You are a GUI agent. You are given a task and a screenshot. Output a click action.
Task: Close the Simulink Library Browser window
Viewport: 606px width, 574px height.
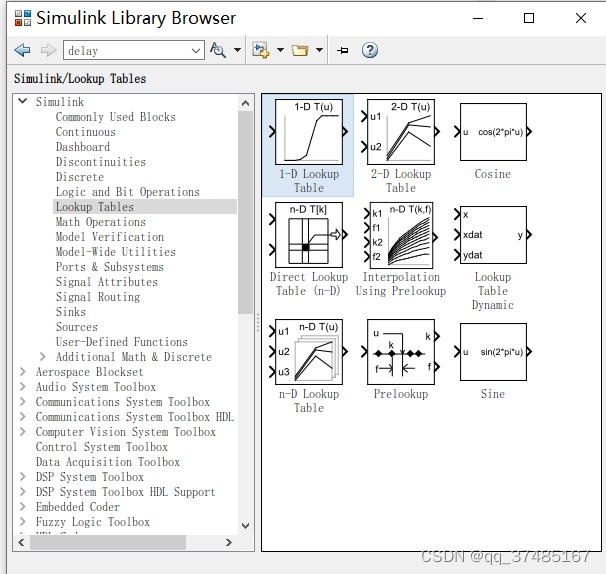pos(580,18)
